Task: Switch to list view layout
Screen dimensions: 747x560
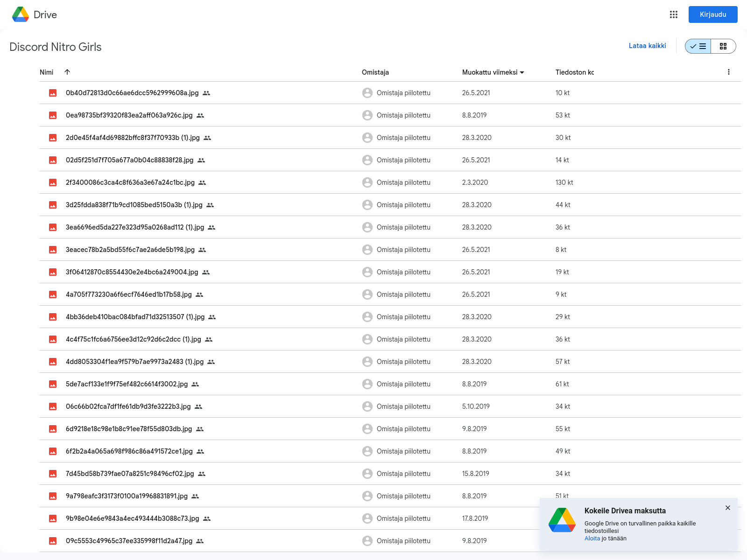Action: coord(698,46)
